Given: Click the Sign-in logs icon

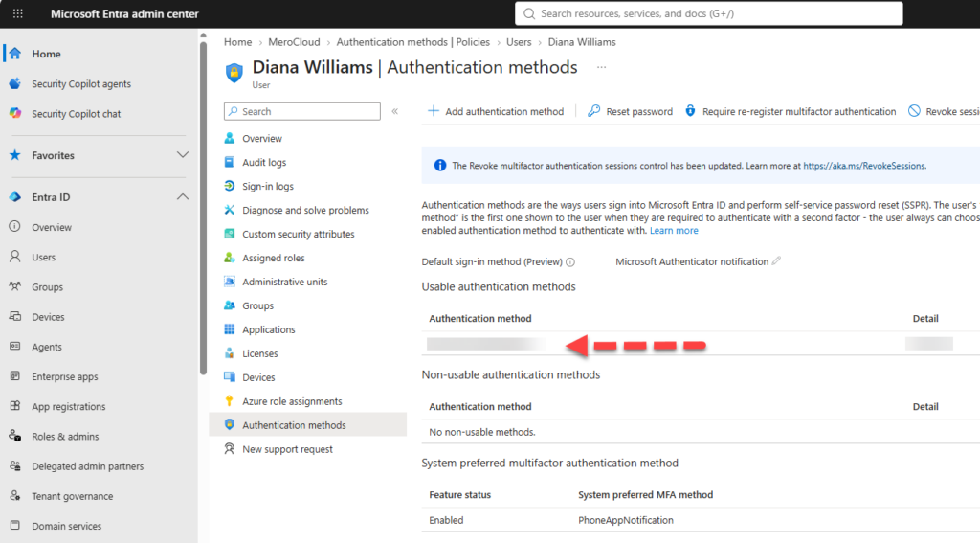Looking at the screenshot, I should tap(230, 186).
